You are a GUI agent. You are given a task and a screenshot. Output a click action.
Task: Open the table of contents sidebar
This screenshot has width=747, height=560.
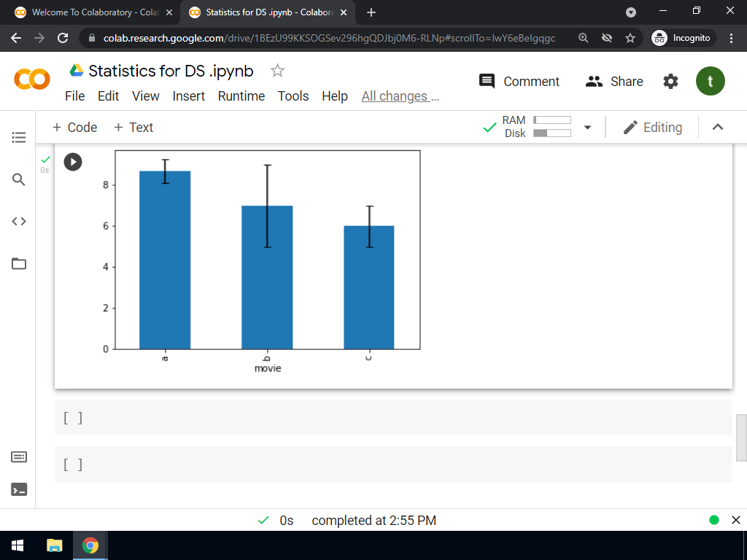coord(18,138)
